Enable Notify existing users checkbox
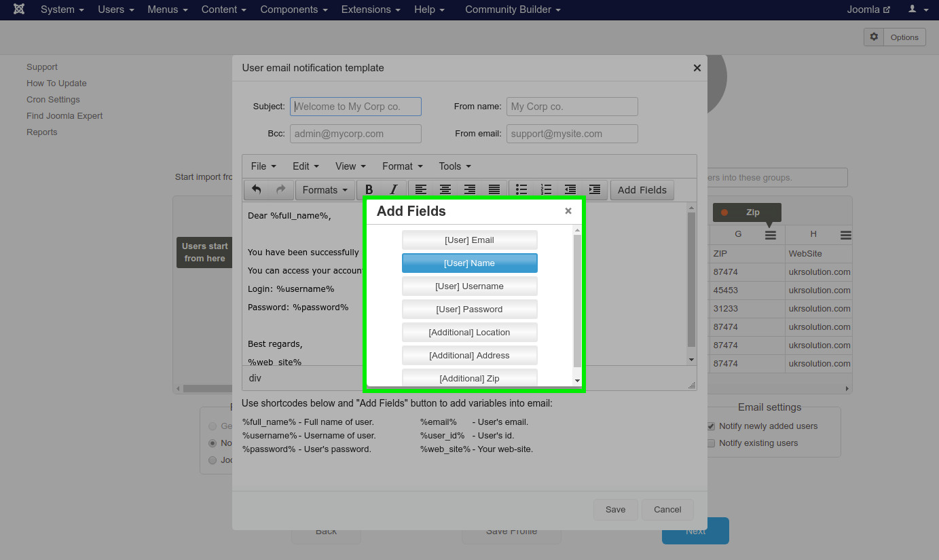Viewport: 939px width, 560px height. coord(711,443)
